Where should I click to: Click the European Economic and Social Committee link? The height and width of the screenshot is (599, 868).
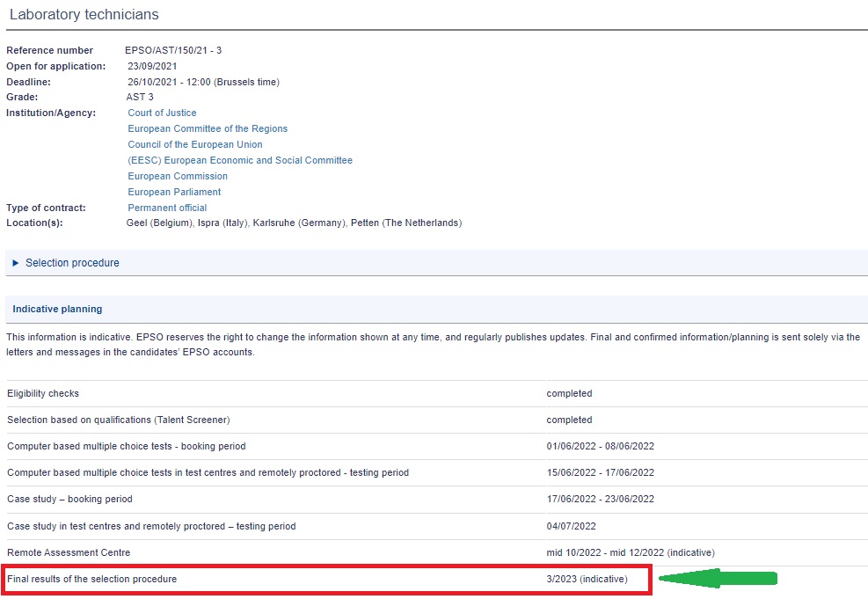240,160
